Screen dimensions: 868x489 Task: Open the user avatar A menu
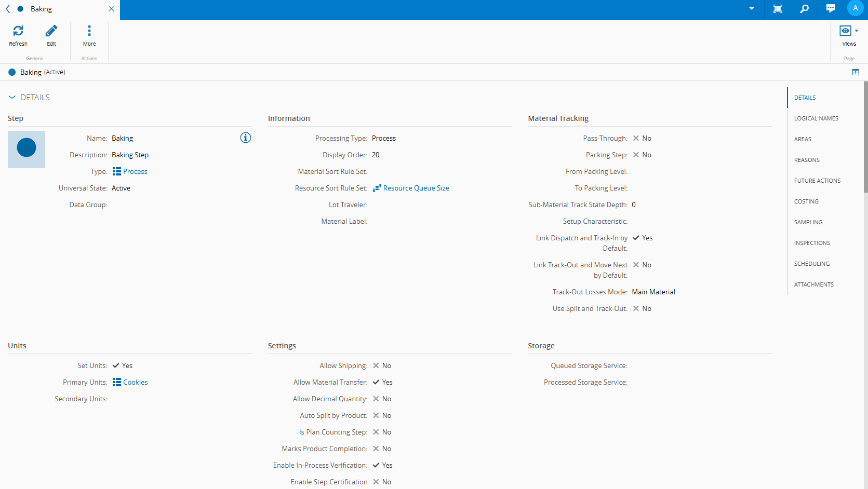(x=855, y=8)
